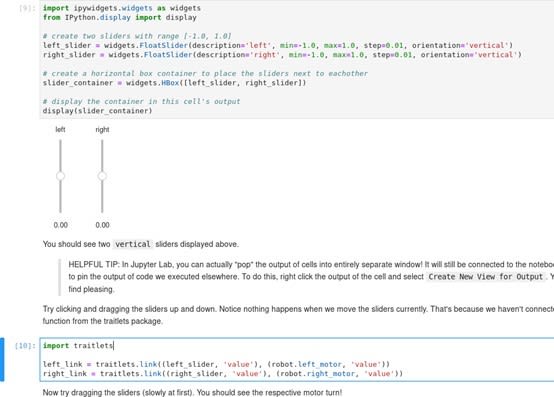Click the 'Create New View for Output' inline code
This screenshot has height=397, width=554.
pyautogui.click(x=485, y=277)
